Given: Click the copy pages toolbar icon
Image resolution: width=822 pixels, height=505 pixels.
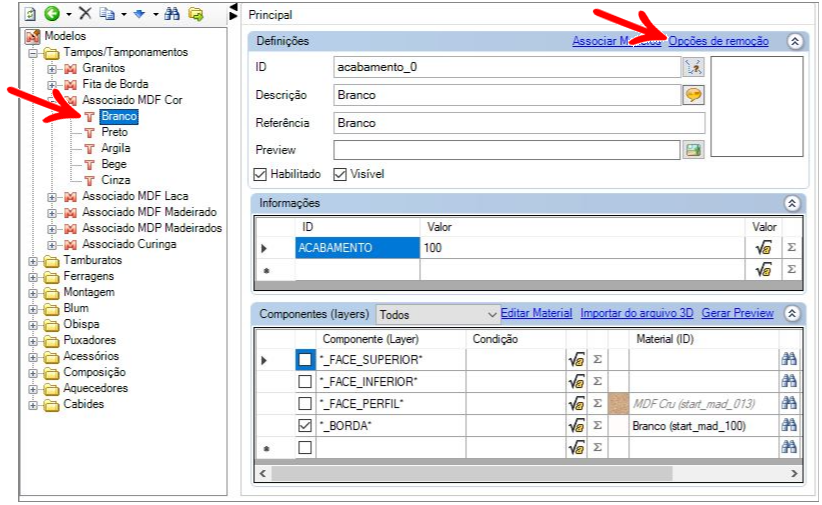Looking at the screenshot, I should [107, 14].
